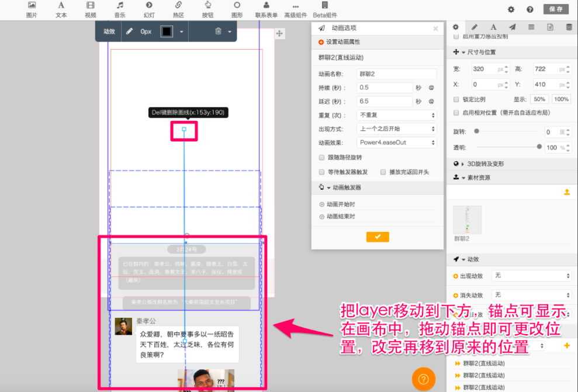Open the 出现方式 dropdown
This screenshot has height=392, width=578.
(x=396, y=129)
